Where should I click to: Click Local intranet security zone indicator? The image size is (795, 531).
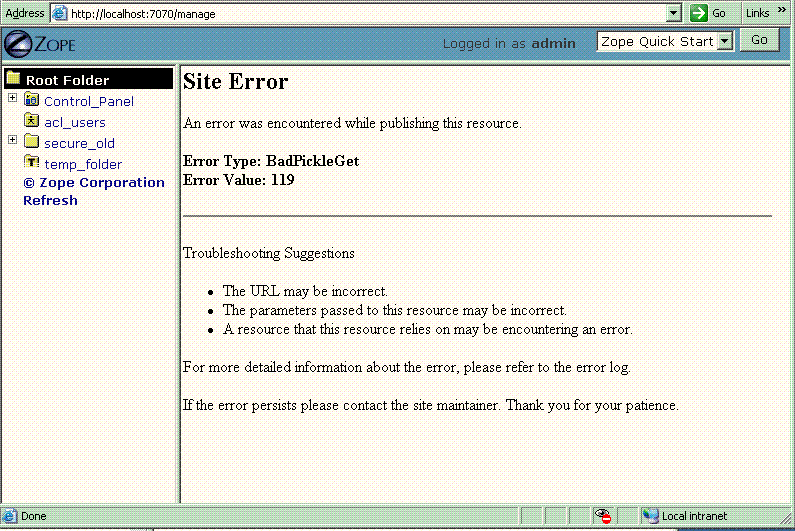click(693, 516)
